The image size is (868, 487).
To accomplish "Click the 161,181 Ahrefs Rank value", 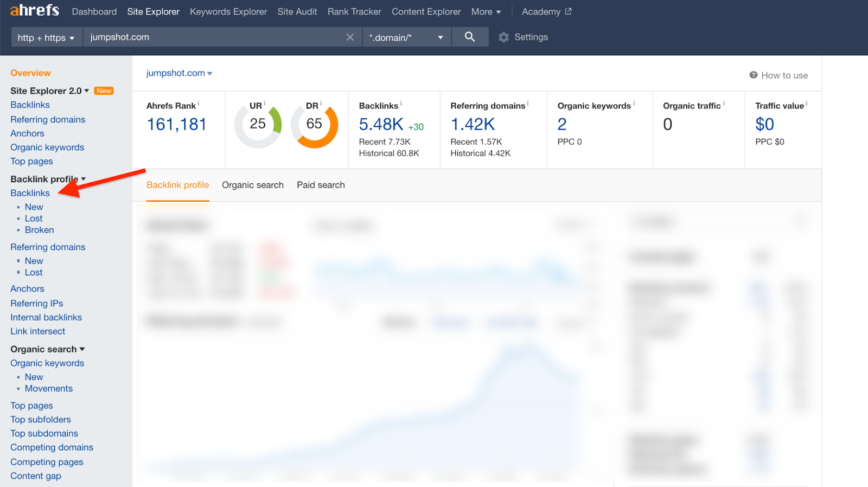I will (x=176, y=124).
